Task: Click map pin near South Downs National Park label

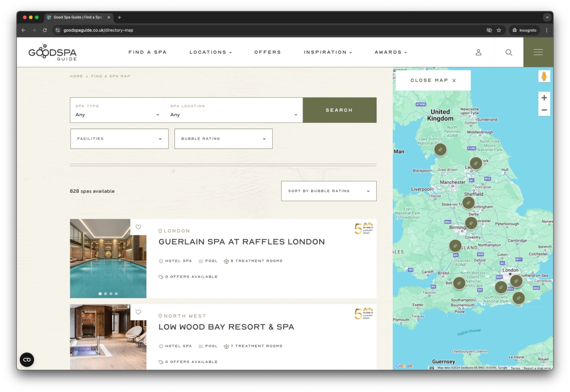Action: [501, 287]
